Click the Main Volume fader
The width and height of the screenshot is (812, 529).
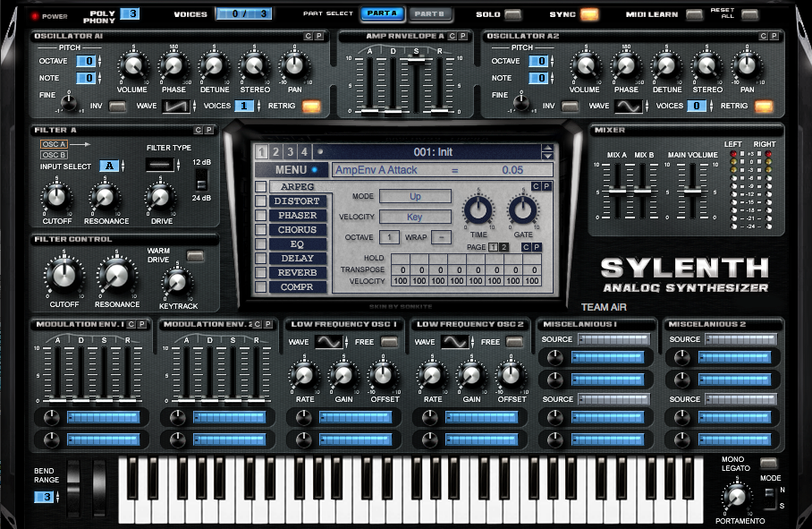(692, 192)
